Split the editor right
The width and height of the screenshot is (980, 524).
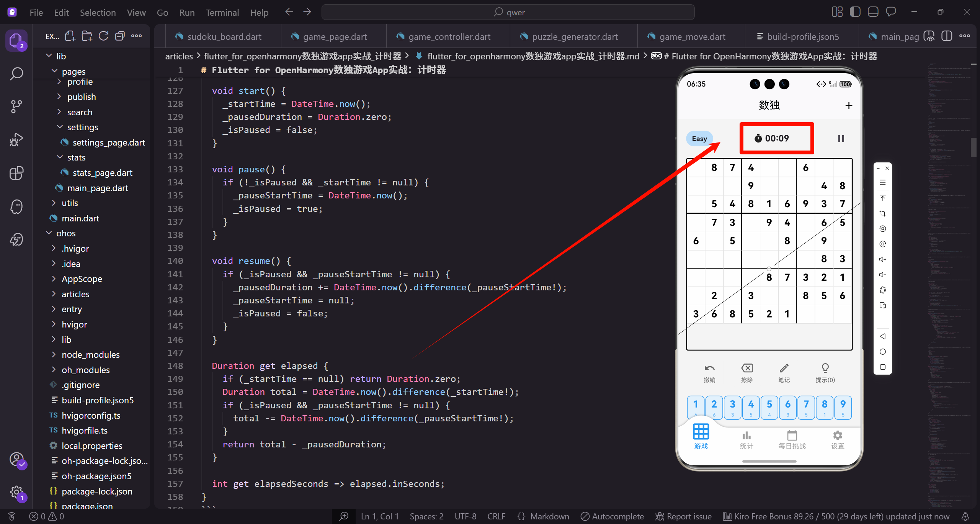click(947, 36)
